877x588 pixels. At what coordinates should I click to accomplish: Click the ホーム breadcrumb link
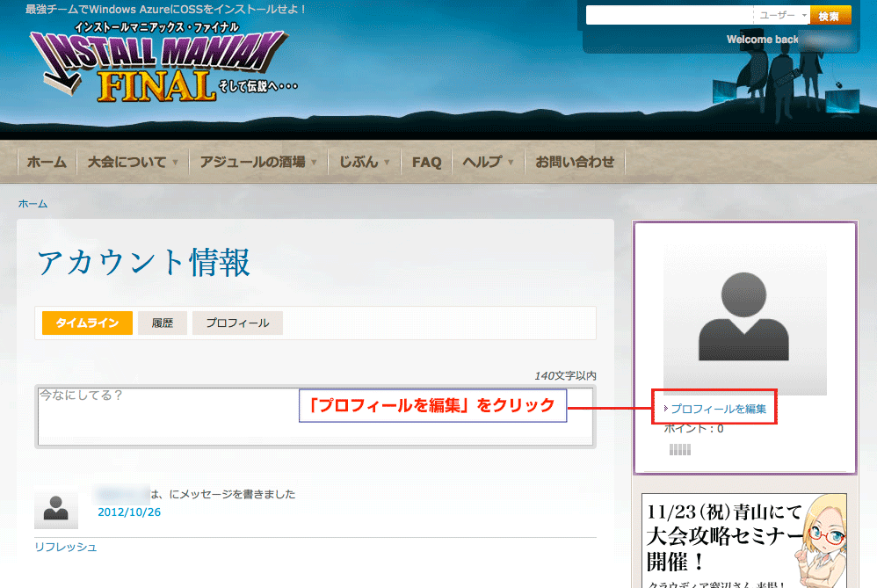click(33, 204)
